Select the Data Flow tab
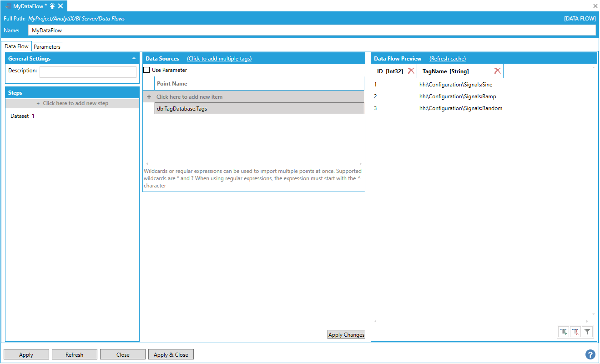 [x=17, y=46]
